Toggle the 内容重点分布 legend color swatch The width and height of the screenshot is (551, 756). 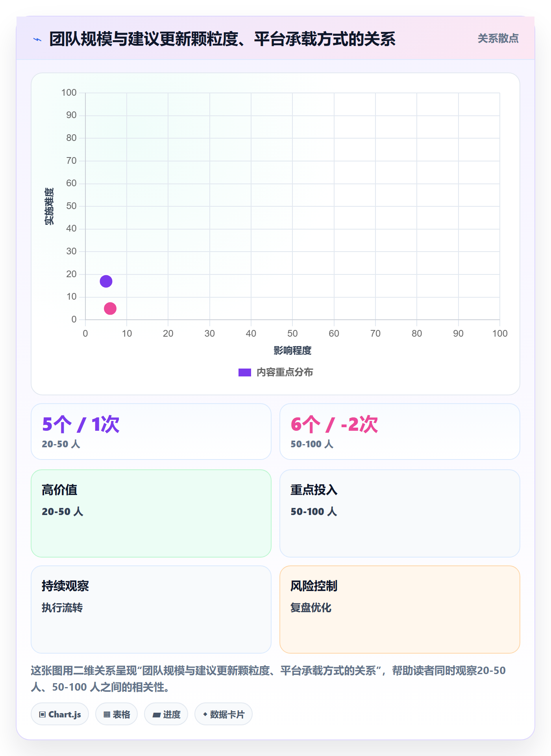pyautogui.click(x=245, y=372)
